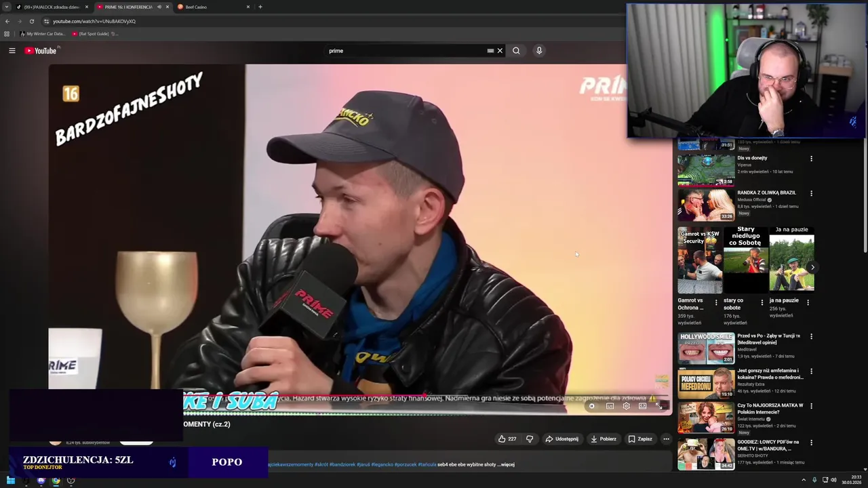The width and height of the screenshot is (868, 488).
Task: Open more actions ellipsis under the video
Action: pos(666,439)
